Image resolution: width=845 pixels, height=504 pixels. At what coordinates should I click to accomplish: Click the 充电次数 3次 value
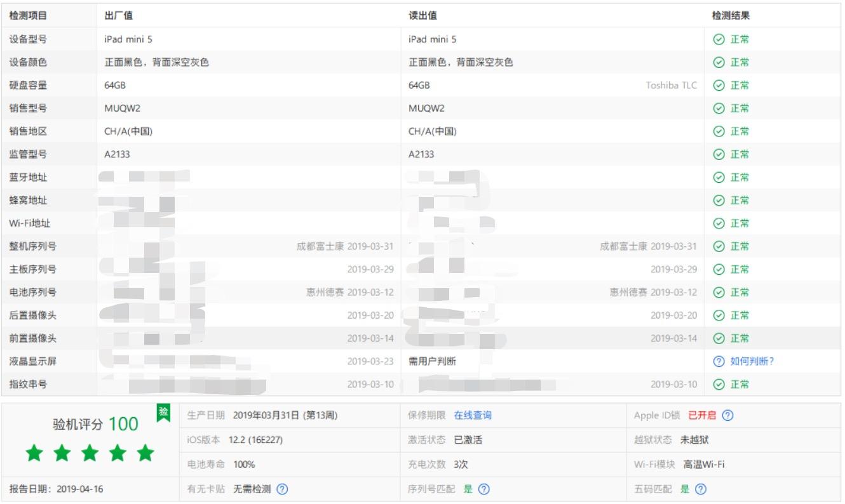[x=461, y=465]
